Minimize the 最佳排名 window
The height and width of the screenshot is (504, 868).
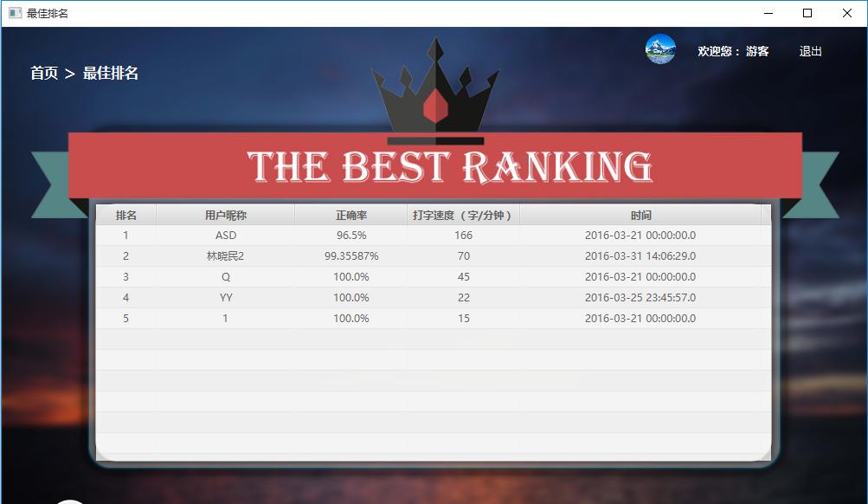point(768,13)
